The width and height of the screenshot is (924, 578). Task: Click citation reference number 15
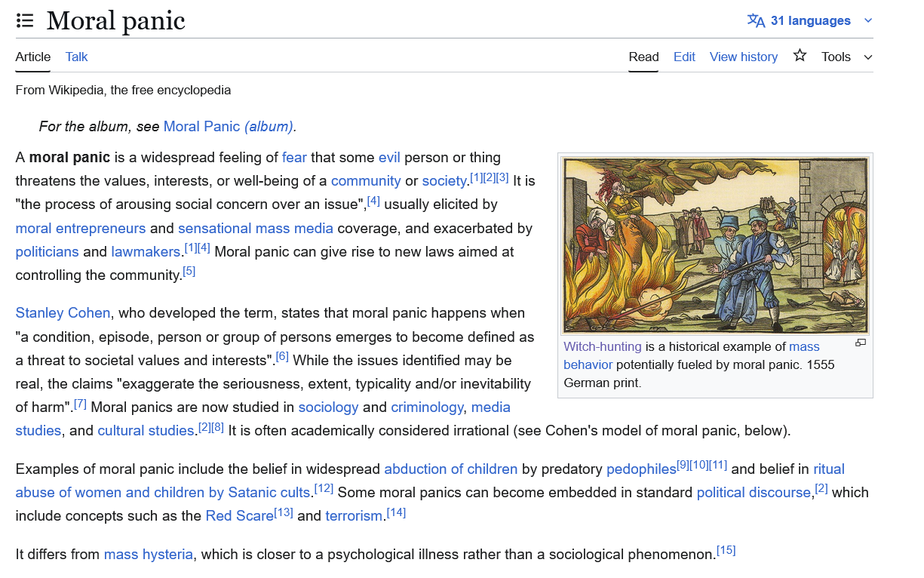(726, 550)
